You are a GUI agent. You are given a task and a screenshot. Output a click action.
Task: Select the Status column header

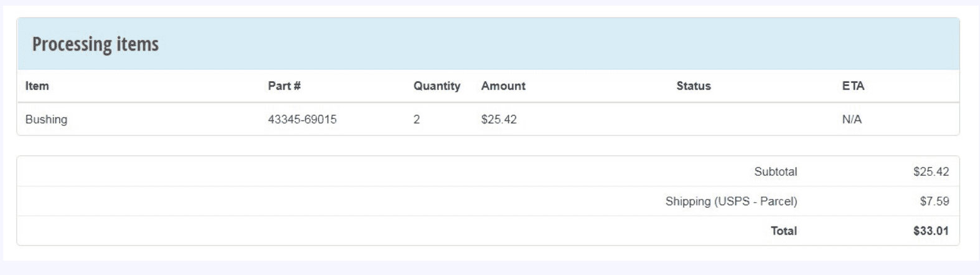[x=693, y=86]
